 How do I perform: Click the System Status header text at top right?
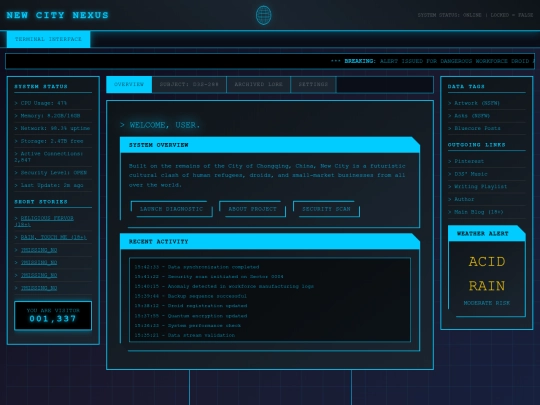(x=475, y=15)
